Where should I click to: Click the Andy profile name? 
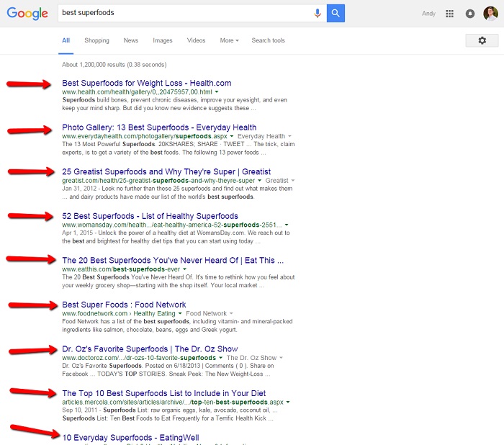[428, 14]
